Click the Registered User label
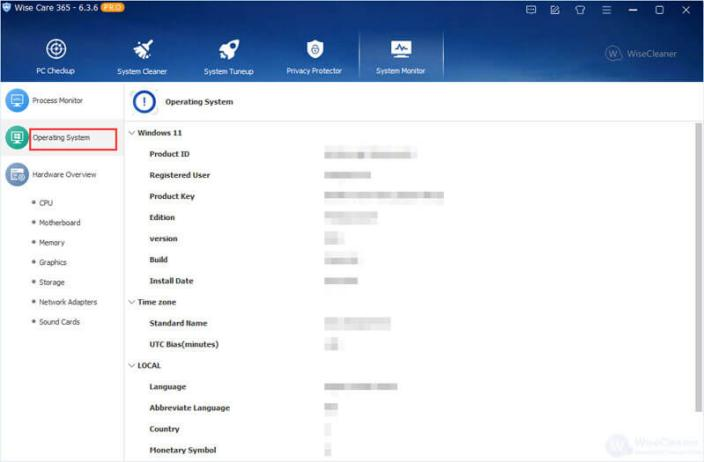Screen dimensions: 704x462 (180, 175)
